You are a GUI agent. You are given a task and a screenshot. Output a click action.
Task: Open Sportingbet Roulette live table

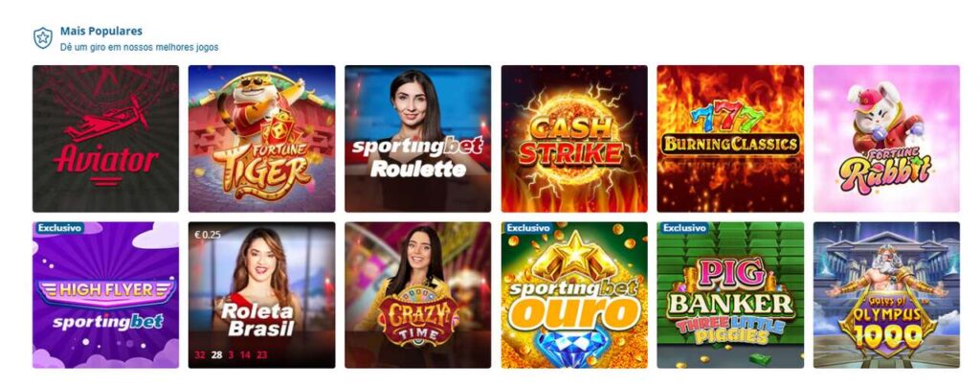[x=417, y=139]
